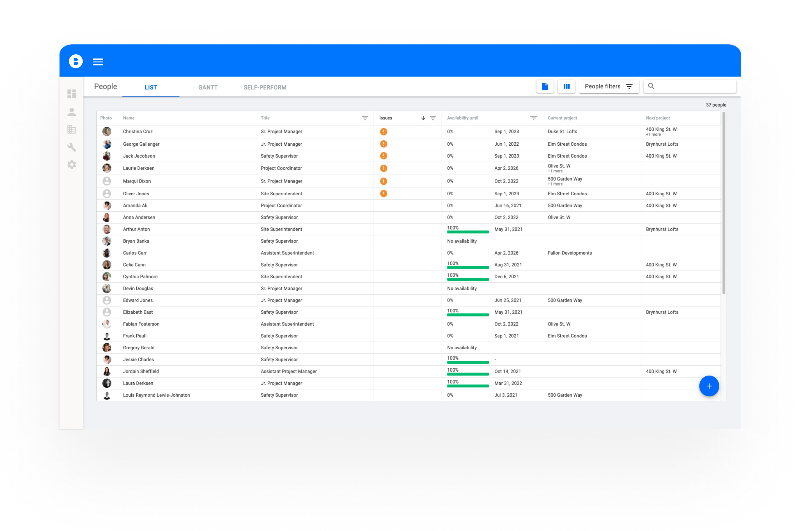Switch to the GANTT tab
This screenshot has width=812, height=531.
[x=208, y=87]
